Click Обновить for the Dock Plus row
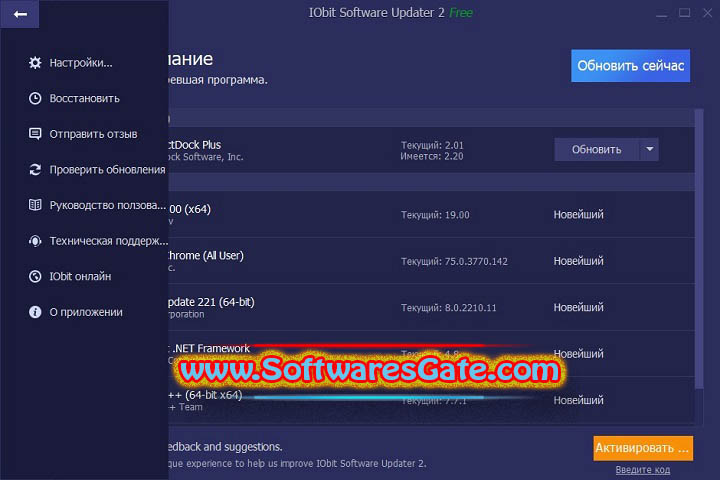The height and width of the screenshot is (480, 720). pyautogui.click(x=596, y=149)
